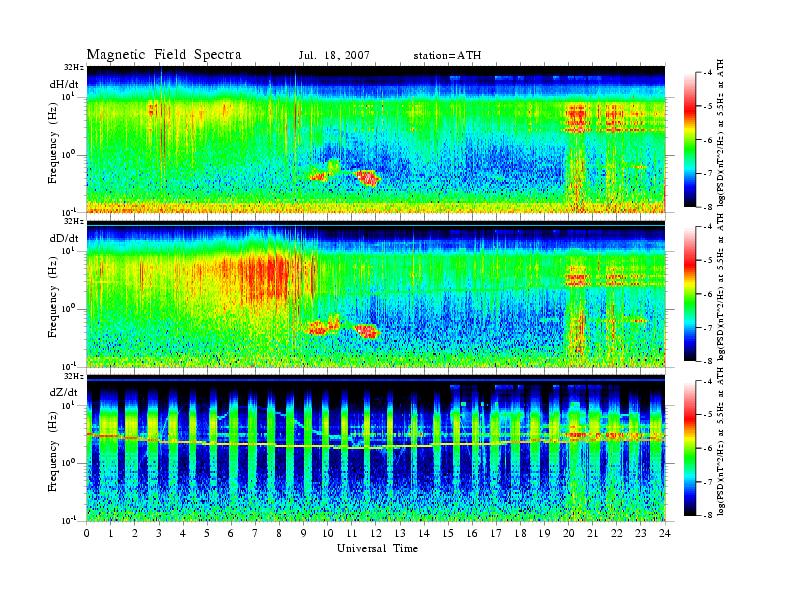This screenshot has width=792, height=612.
Task: Click the "32Hz" label above the dZ/dt panel
Action: (74, 376)
